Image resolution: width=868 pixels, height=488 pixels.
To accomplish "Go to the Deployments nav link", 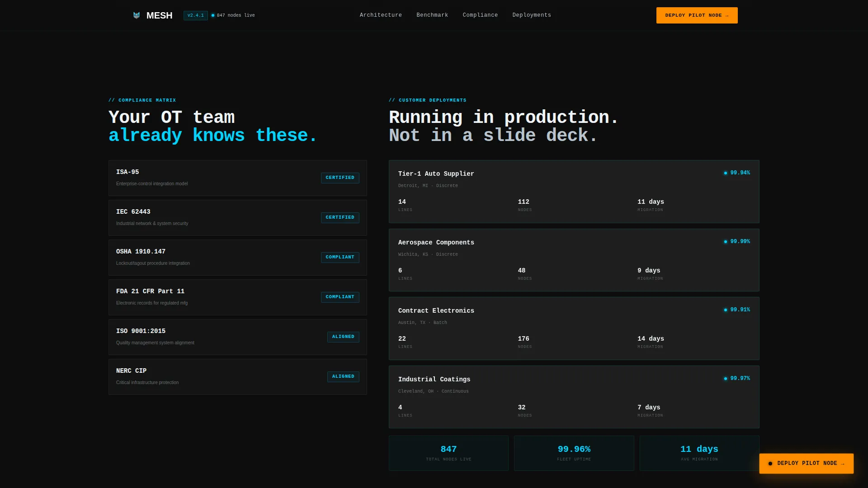I will tap(532, 15).
